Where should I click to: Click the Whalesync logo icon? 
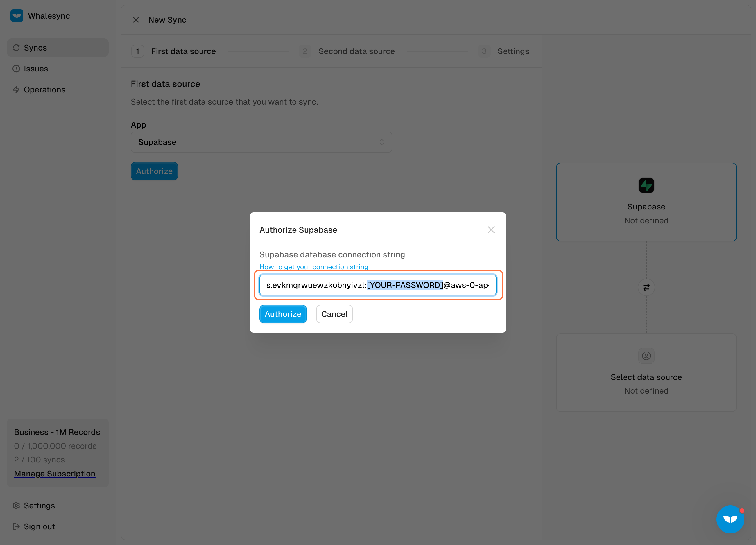[x=17, y=16]
